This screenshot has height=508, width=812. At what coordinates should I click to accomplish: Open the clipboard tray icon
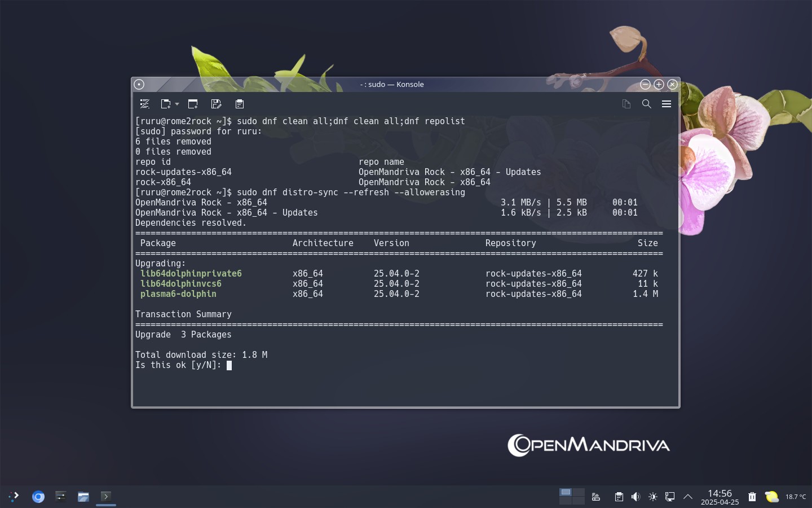tap(619, 497)
